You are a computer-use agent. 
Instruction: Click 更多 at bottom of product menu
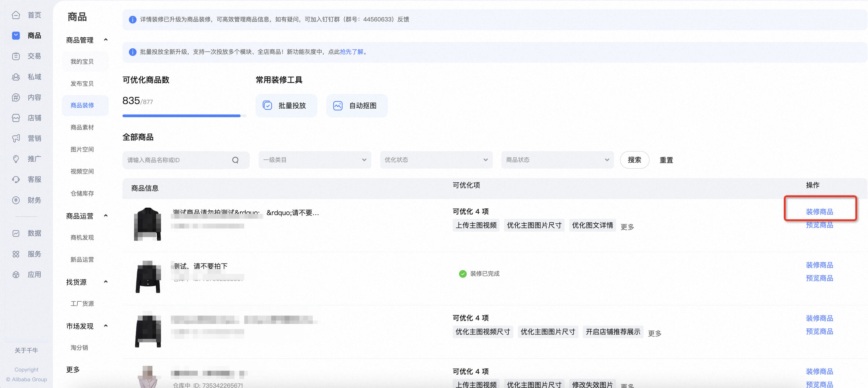73,369
